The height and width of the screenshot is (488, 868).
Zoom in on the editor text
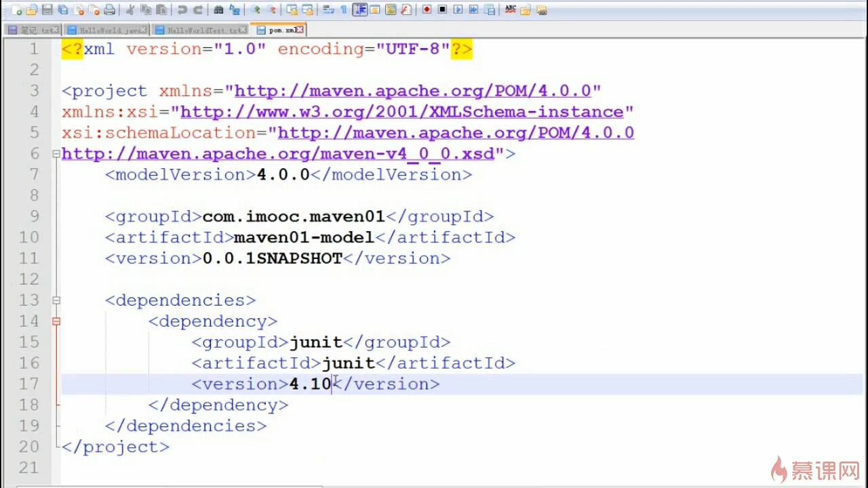click(256, 9)
